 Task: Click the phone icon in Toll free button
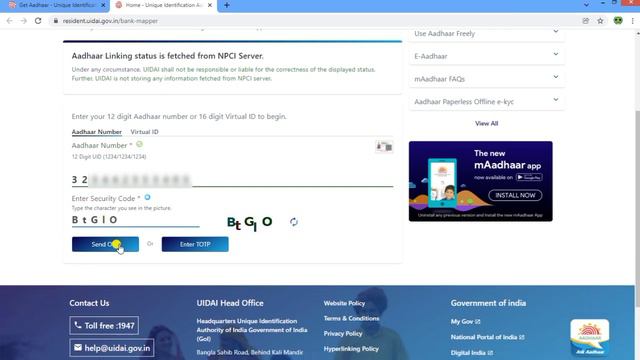tap(78, 325)
